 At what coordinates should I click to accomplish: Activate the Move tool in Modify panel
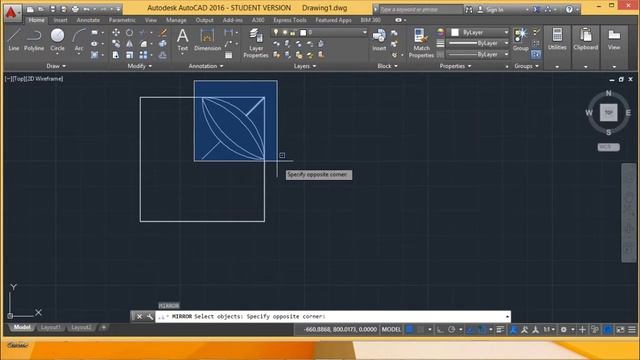(116, 33)
